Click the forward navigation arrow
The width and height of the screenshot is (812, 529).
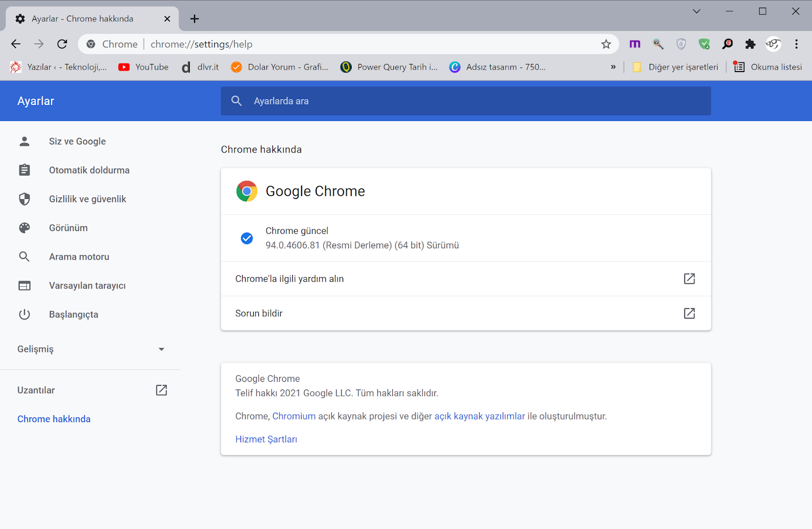tap(39, 44)
